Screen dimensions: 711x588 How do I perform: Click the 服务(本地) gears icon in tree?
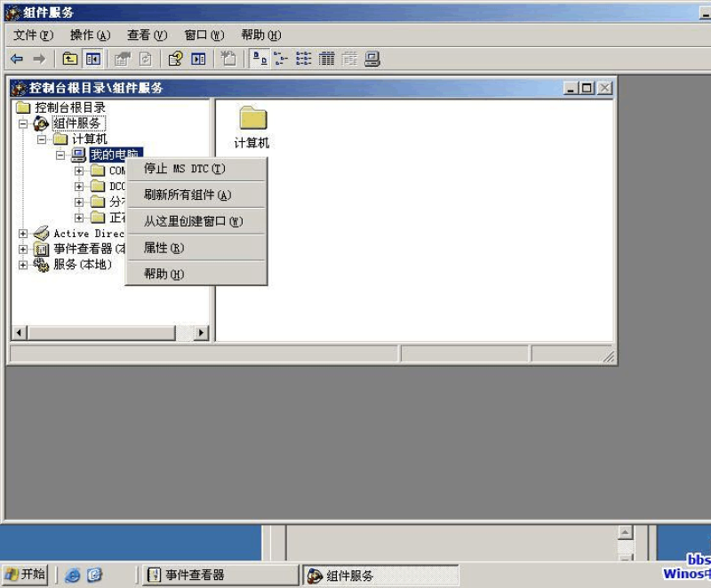[x=41, y=265]
